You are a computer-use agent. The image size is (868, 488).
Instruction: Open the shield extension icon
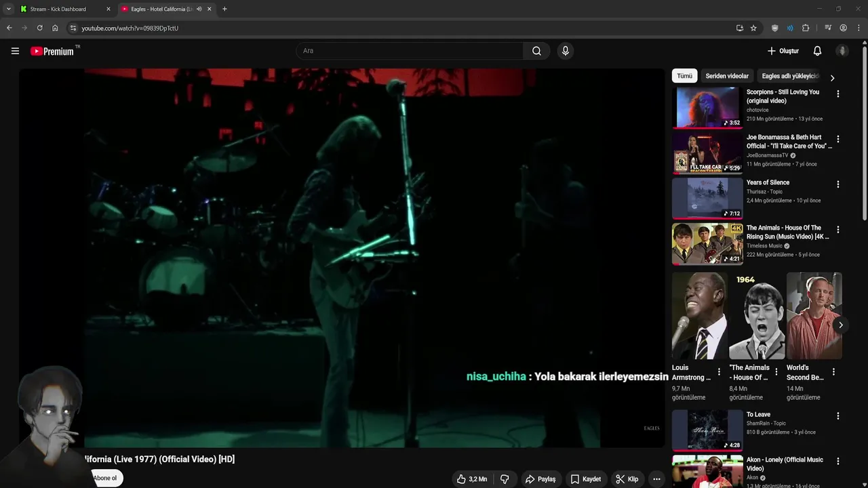[775, 28]
